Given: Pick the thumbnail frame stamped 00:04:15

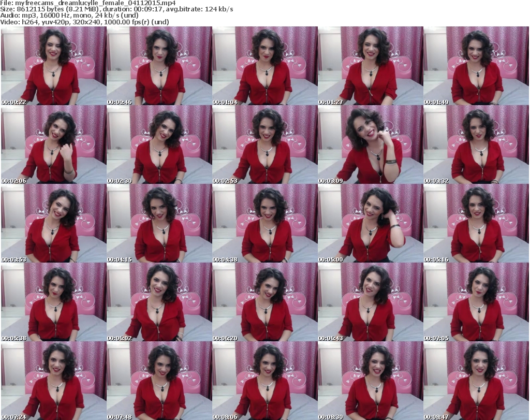Looking at the screenshot, I should (159, 224).
